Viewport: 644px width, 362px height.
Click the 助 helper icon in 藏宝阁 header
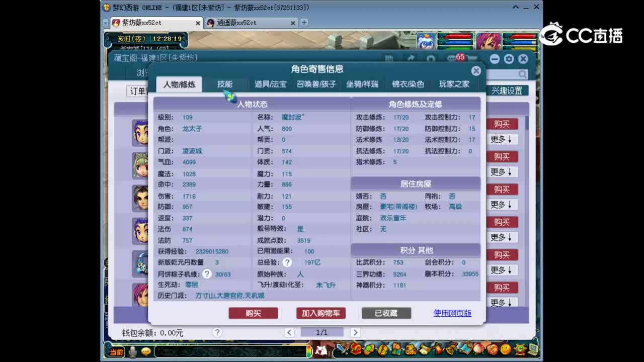[389, 59]
